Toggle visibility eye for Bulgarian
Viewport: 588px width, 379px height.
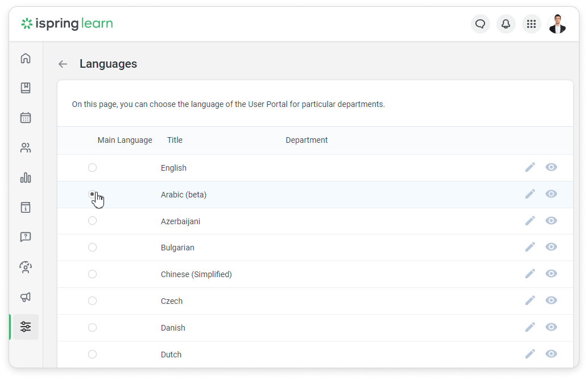550,247
